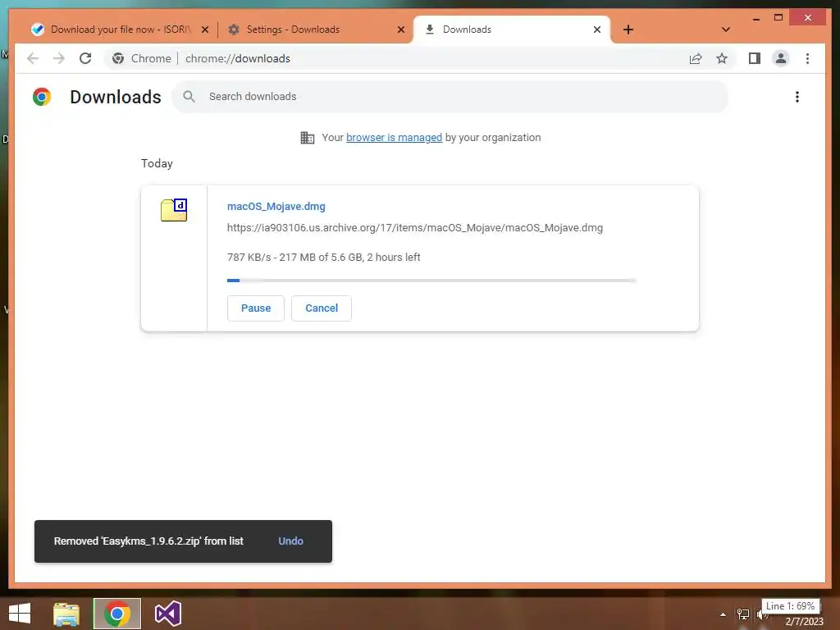Click the managed organization building icon
840x630 pixels.
coord(308,138)
